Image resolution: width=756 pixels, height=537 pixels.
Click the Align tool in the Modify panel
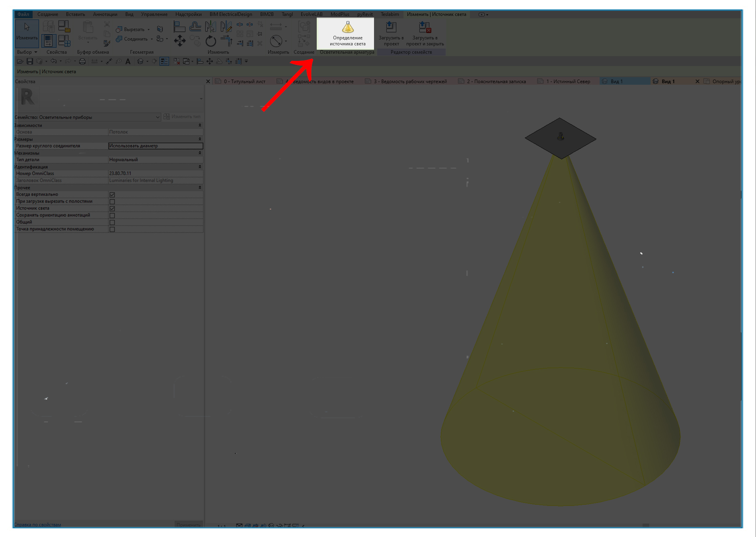point(179,27)
